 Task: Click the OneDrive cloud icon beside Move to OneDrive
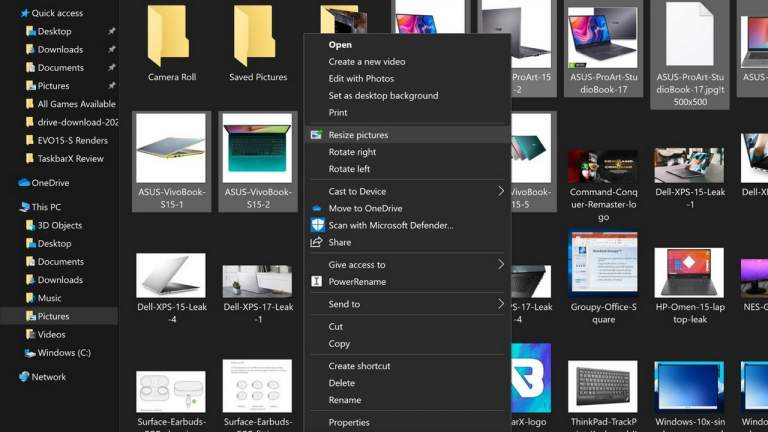(x=316, y=208)
